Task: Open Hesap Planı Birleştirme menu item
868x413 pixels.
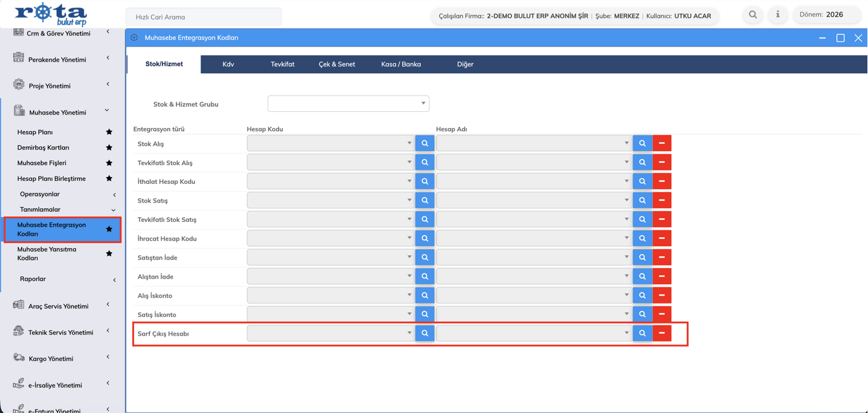Action: click(x=51, y=178)
